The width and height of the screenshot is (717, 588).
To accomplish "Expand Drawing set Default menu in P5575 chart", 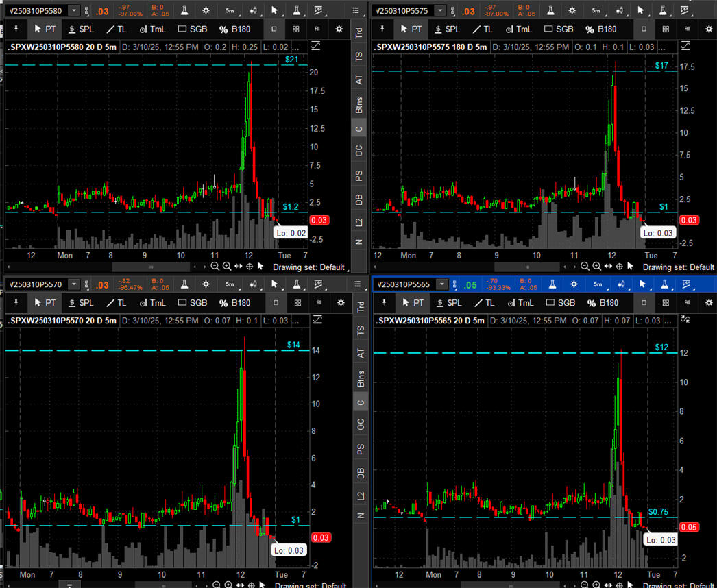I will point(679,267).
